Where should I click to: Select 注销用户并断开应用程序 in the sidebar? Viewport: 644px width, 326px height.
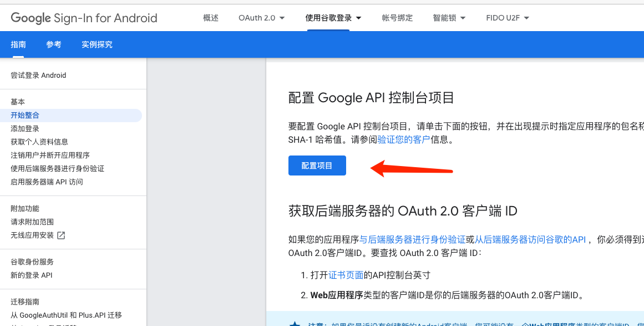pyautogui.click(x=50, y=155)
